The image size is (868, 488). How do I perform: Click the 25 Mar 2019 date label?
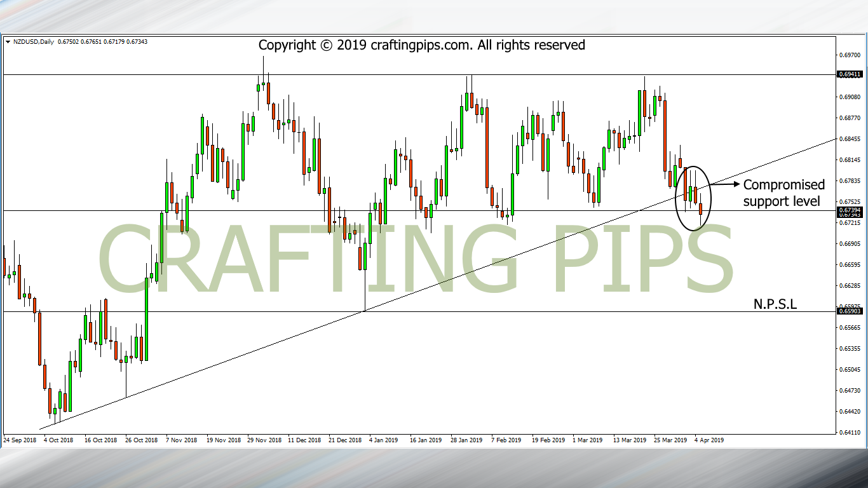click(x=670, y=440)
